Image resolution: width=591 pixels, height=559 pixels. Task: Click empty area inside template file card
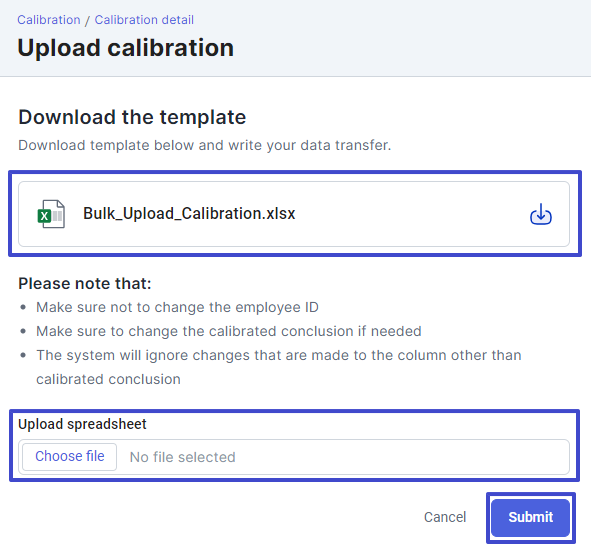point(411,214)
